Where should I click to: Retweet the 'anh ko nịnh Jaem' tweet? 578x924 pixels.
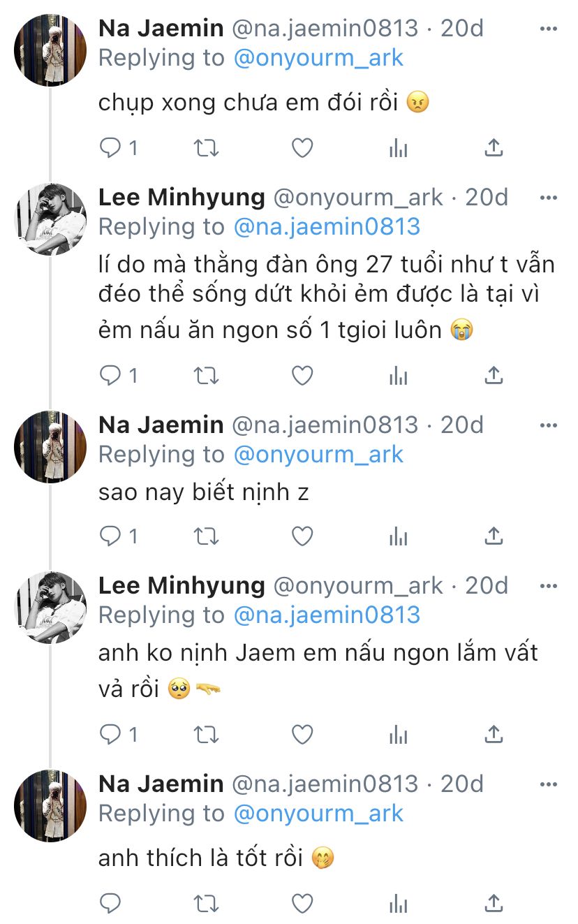pos(206,734)
